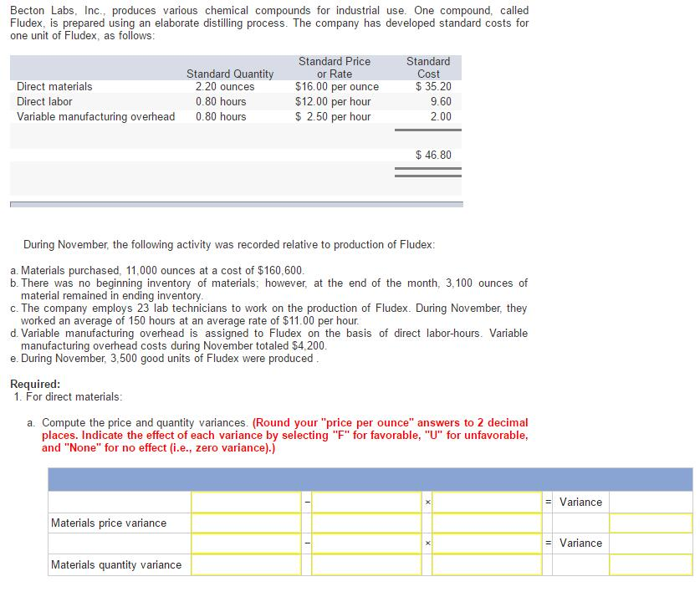Click the 'Materials price variance' row label
700x597 pixels.
coord(109,523)
